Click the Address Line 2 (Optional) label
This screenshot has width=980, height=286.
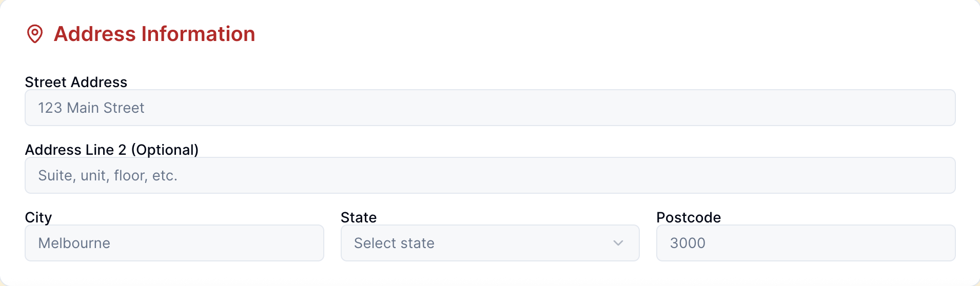112,150
